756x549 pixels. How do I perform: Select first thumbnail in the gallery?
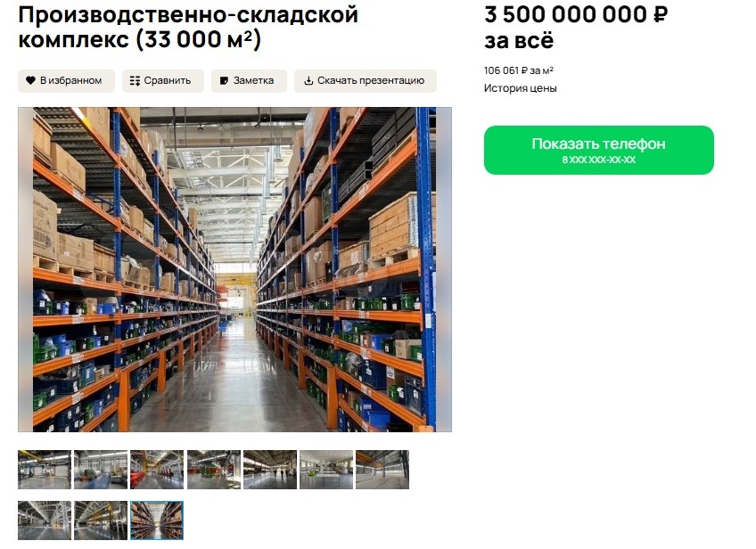45,470
